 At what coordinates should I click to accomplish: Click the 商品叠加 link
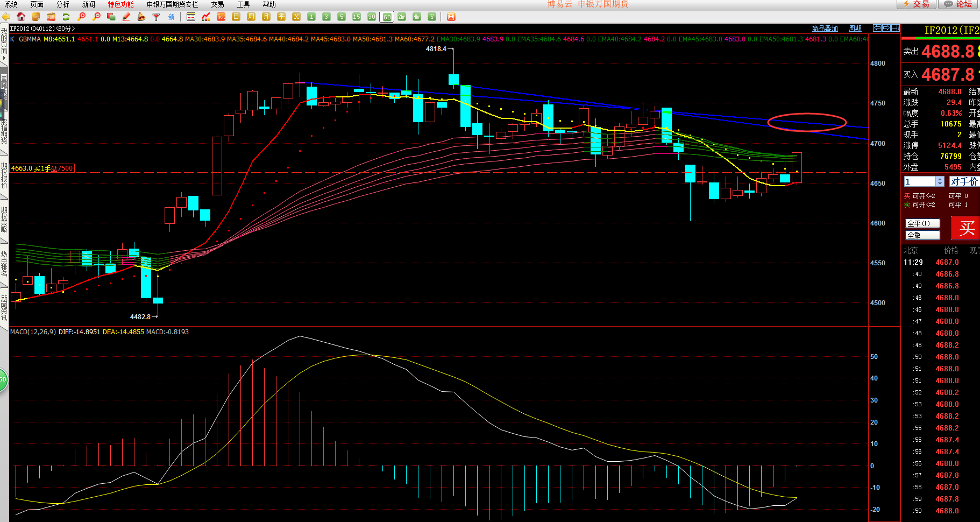pyautogui.click(x=825, y=29)
